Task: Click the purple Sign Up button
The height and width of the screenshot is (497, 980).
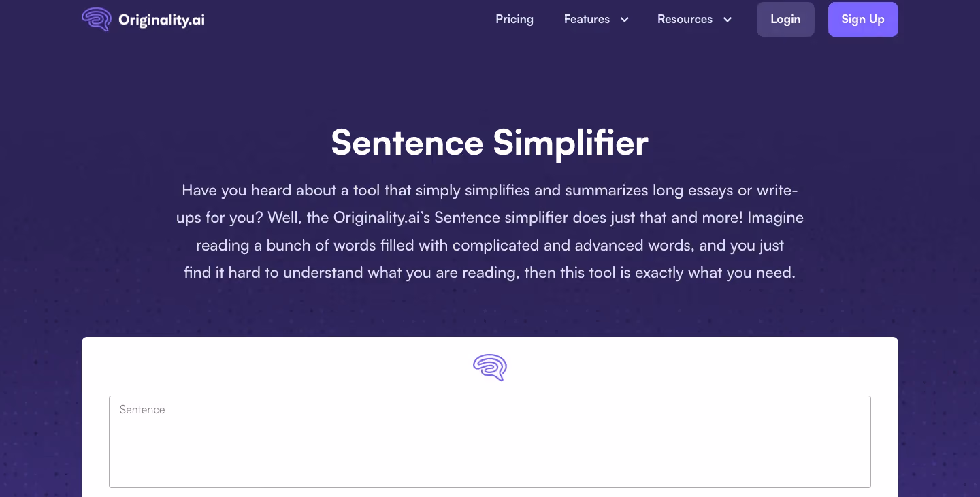Action: tap(863, 19)
